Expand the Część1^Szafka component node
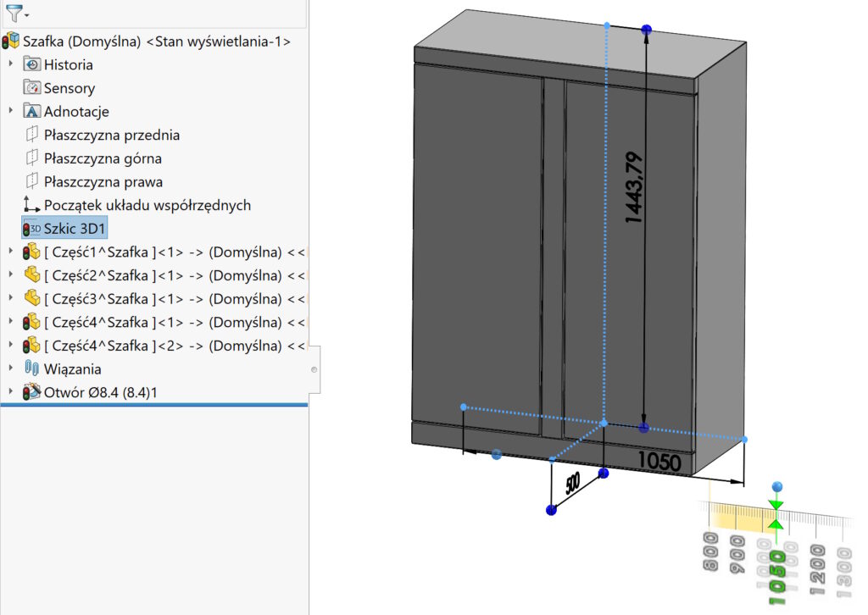Screen dimensions: 868x615 pyautogui.click(x=11, y=252)
